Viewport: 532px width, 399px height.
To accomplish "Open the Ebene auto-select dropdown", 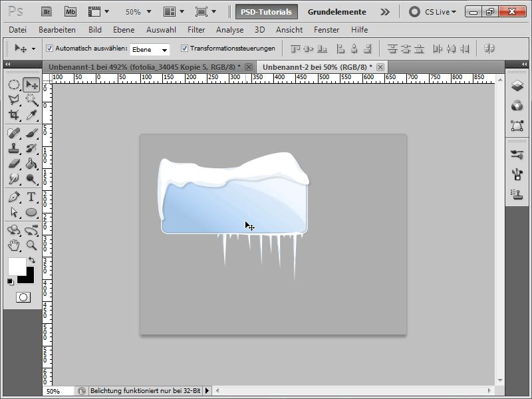I will pyautogui.click(x=150, y=49).
